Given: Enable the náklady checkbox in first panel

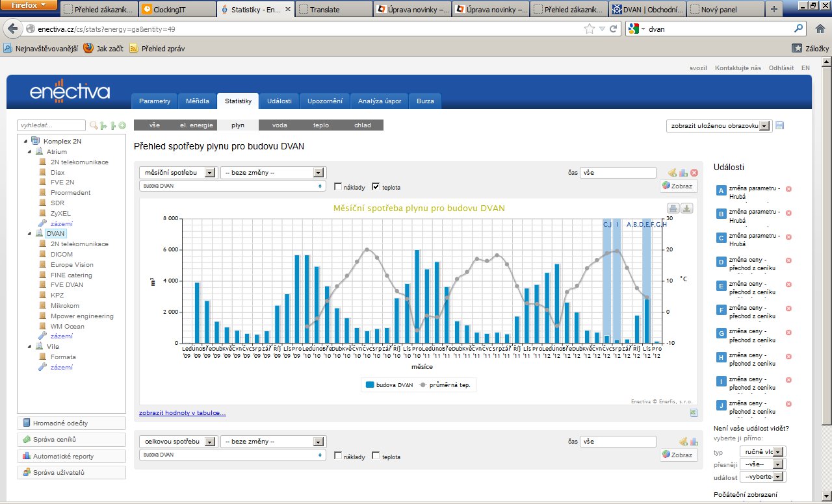Looking at the screenshot, I should 338,187.
